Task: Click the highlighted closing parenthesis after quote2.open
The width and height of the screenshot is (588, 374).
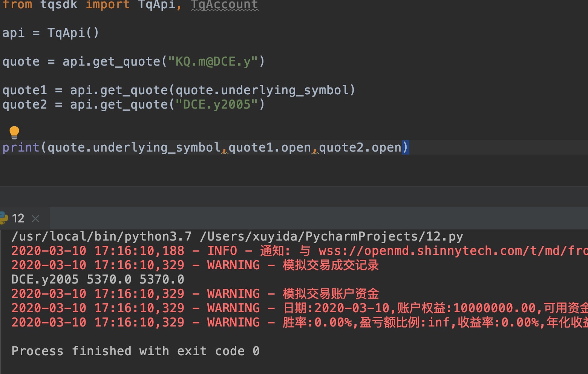Action: [x=405, y=147]
